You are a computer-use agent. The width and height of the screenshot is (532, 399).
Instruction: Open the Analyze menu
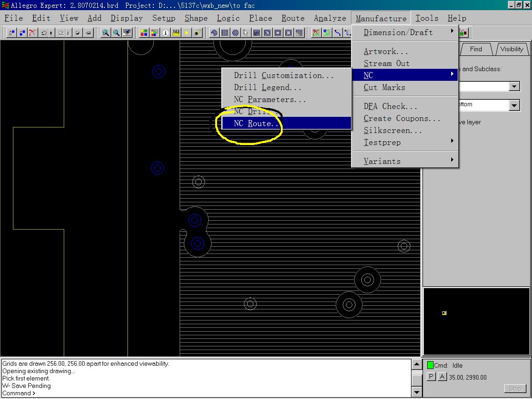coord(330,18)
